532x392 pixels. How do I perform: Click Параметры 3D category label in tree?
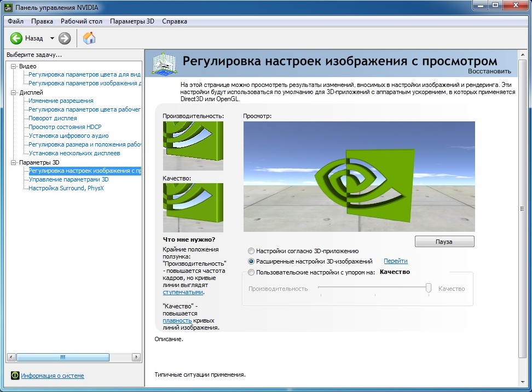click(39, 162)
